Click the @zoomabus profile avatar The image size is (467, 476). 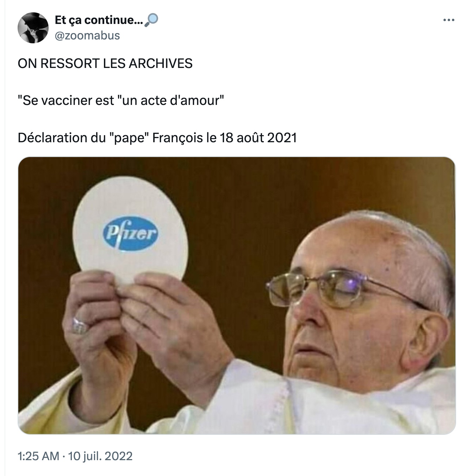pos(33,28)
